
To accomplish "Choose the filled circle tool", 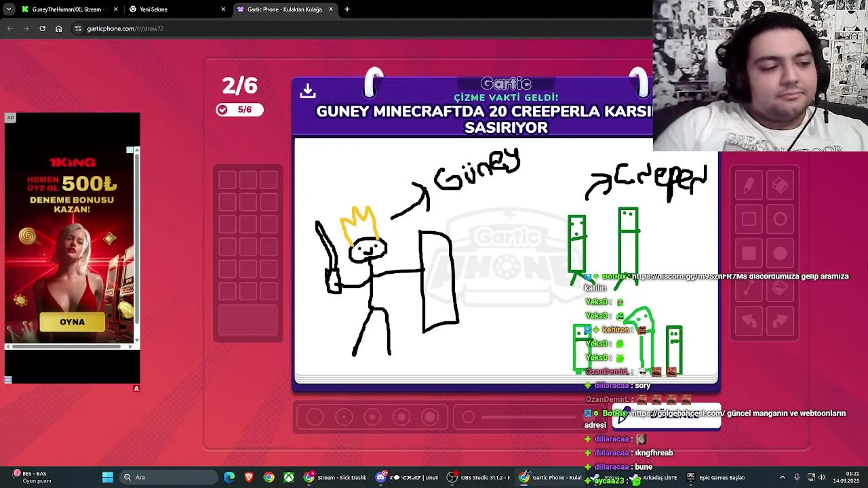I will point(780,253).
